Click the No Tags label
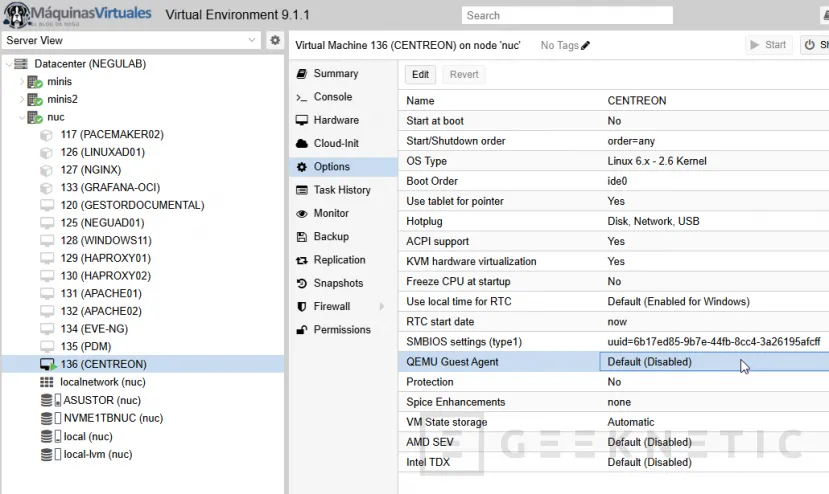The image size is (829, 494). [559, 45]
